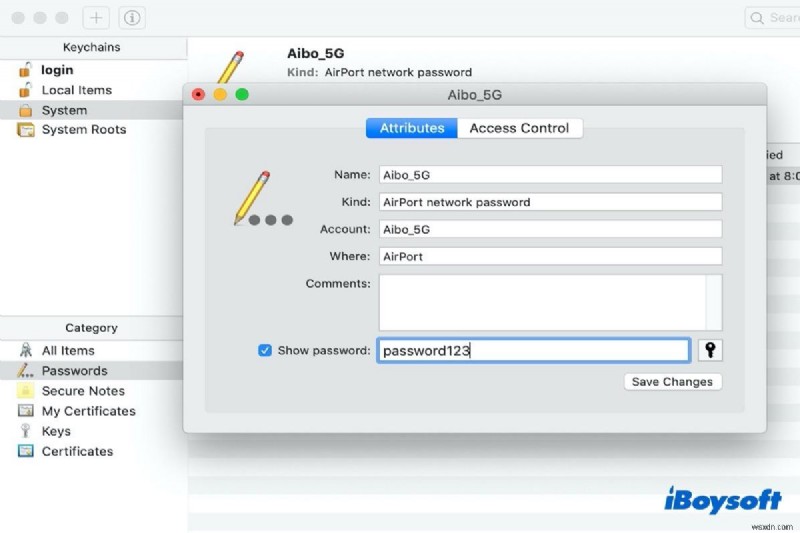Click the Save Changes button
The width and height of the screenshot is (800, 533).
[x=672, y=382]
